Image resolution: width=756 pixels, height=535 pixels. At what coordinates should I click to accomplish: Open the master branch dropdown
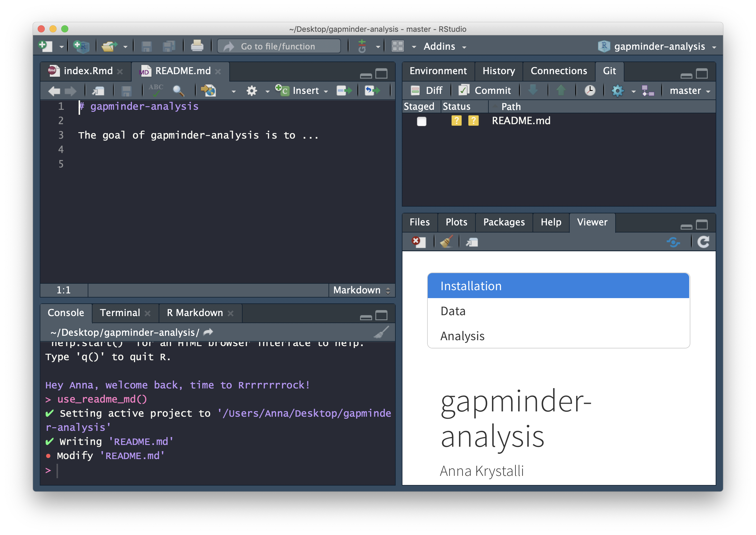[x=689, y=90]
